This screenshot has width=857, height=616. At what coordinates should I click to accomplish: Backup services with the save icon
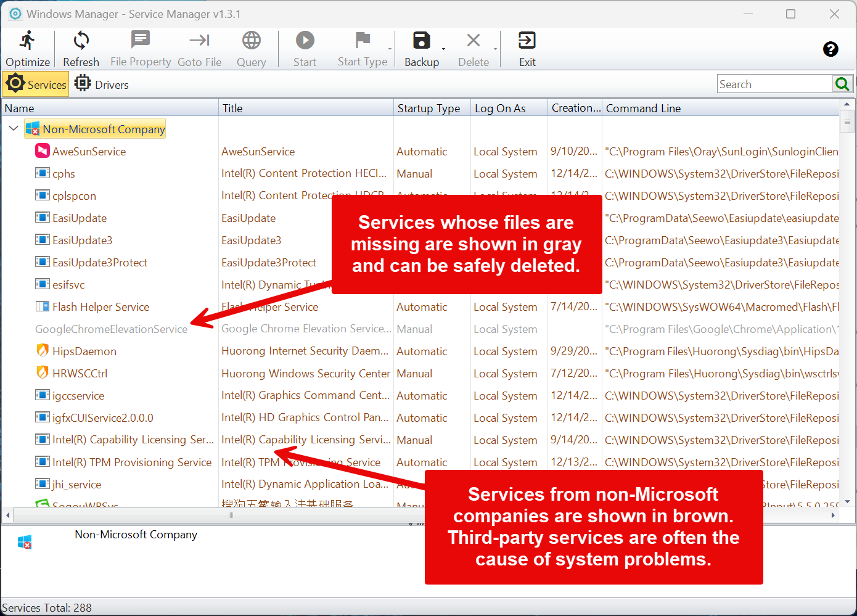click(x=422, y=49)
